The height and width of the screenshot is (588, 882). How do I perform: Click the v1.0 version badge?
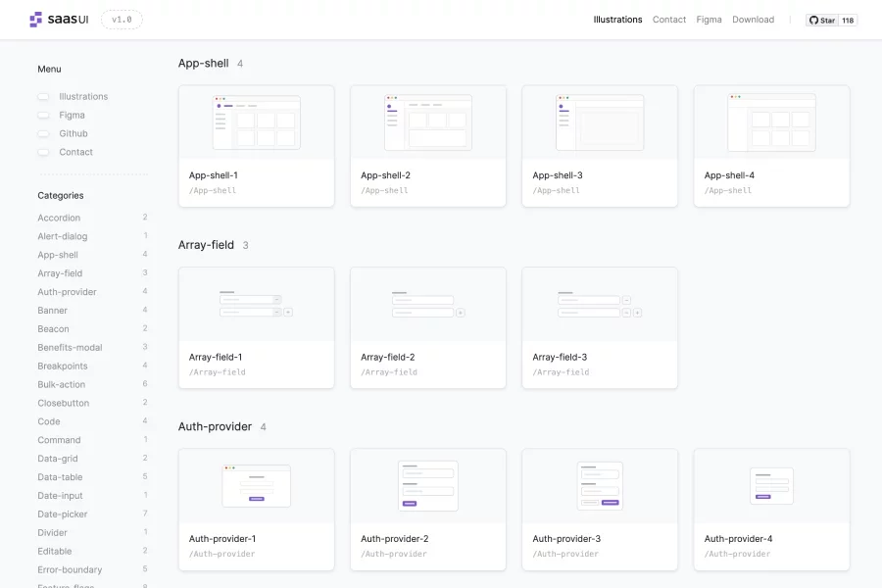click(x=122, y=20)
